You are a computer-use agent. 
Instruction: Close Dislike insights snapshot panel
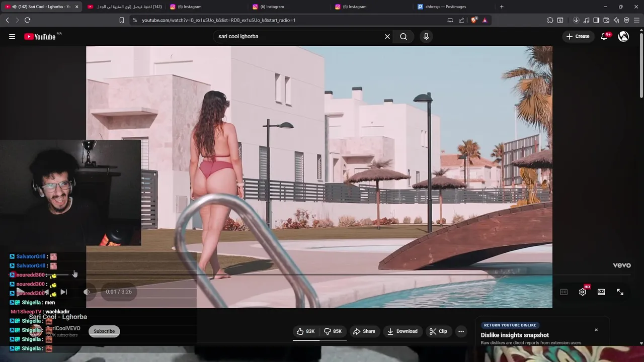pyautogui.click(x=596, y=330)
